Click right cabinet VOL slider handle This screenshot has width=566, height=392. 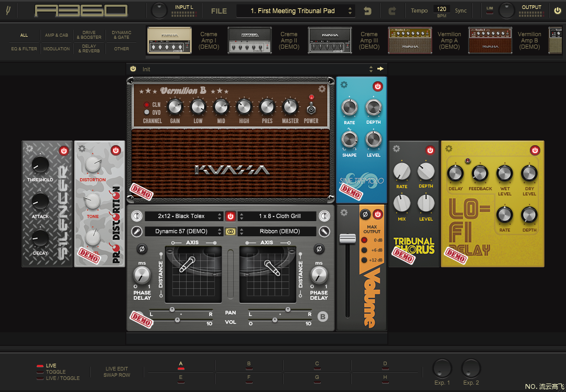coord(275,320)
